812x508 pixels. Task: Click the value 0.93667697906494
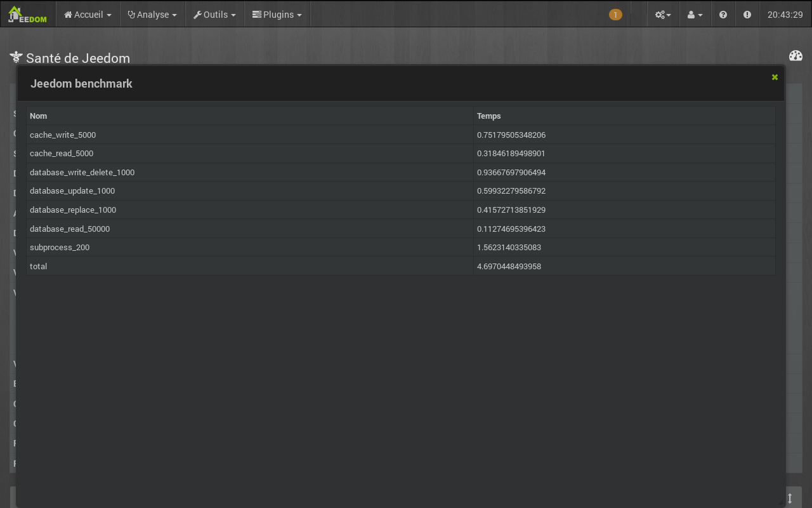pyautogui.click(x=511, y=172)
